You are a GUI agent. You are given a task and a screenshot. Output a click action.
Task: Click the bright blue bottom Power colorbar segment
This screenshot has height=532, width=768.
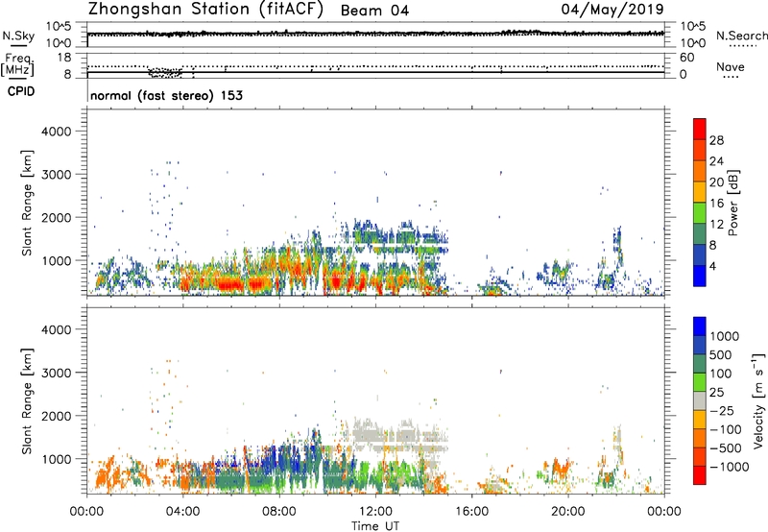(700, 276)
